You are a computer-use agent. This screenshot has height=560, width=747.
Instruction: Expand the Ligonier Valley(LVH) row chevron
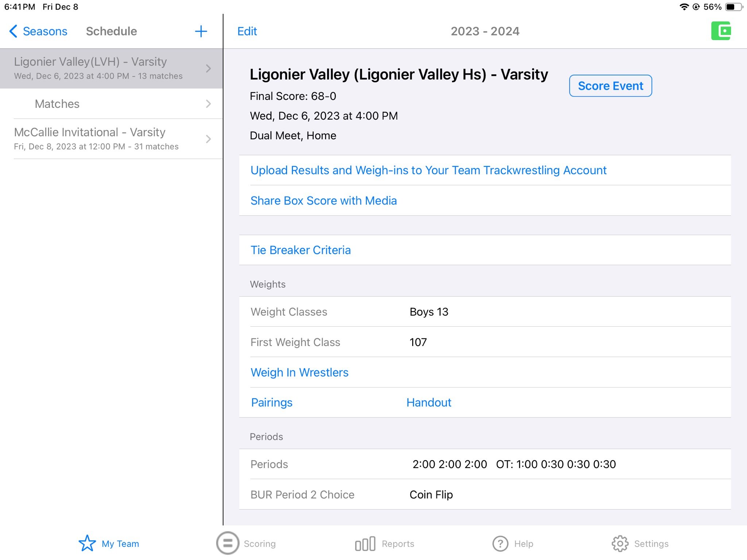pyautogui.click(x=208, y=68)
